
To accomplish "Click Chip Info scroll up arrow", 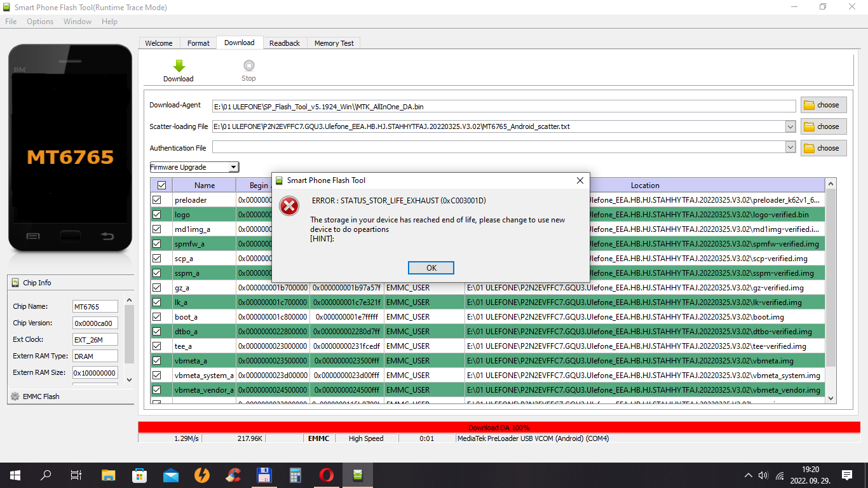I will (x=130, y=301).
